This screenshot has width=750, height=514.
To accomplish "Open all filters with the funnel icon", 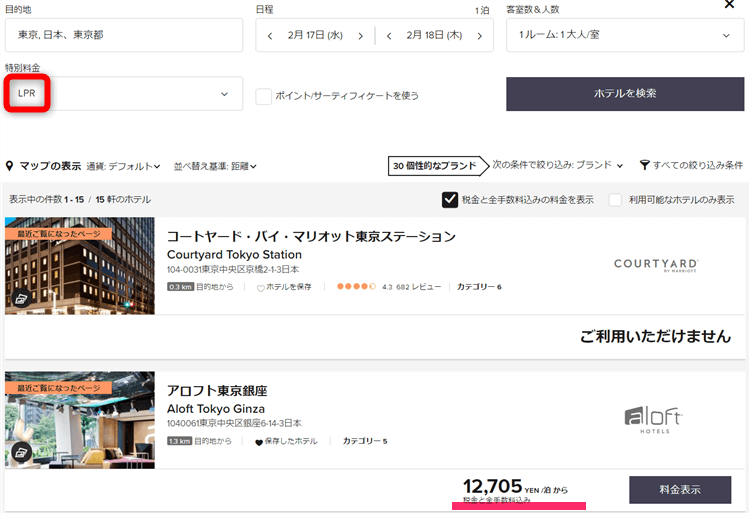I will tap(645, 165).
